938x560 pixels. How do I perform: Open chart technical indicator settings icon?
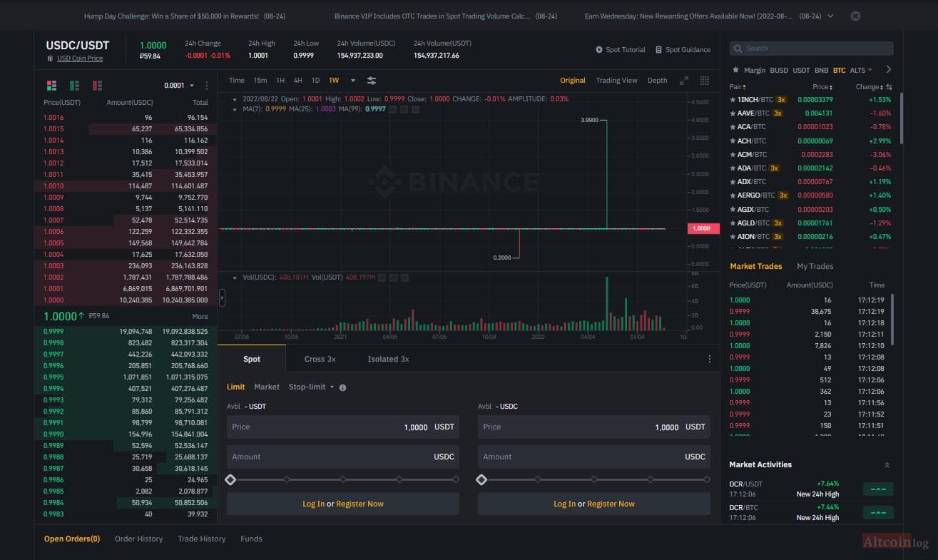click(x=372, y=81)
